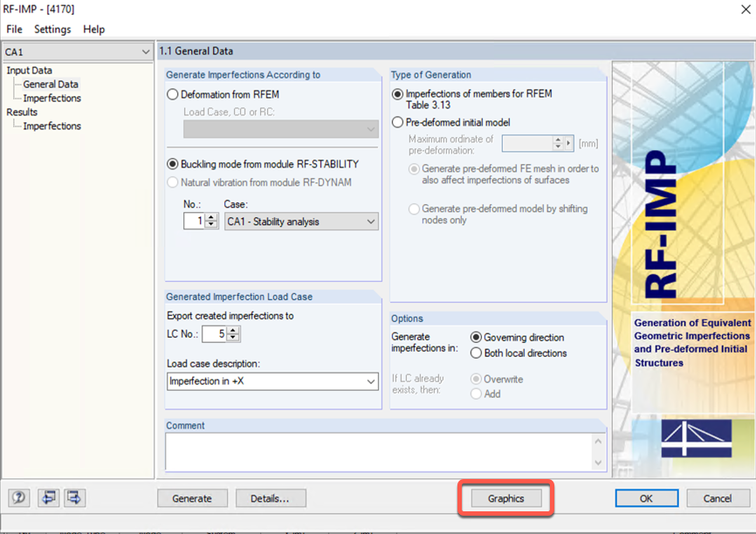This screenshot has height=534, width=756.
Task: Select Buckling mode from module RF-STABILITY
Action: coord(173,164)
